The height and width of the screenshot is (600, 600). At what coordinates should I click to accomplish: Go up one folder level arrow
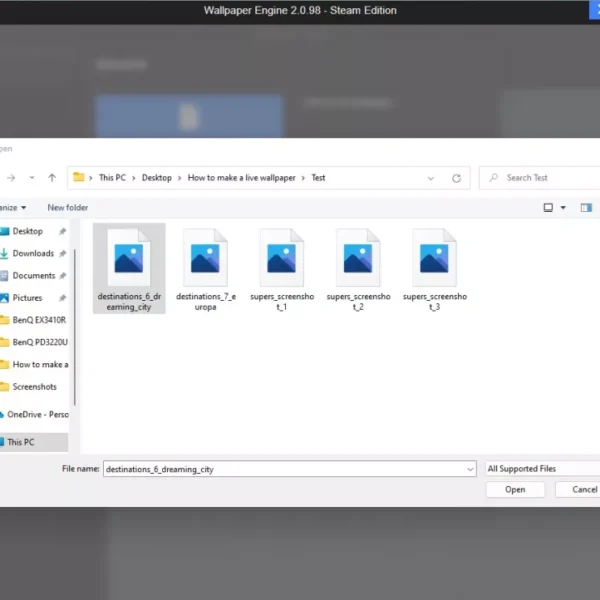pyautogui.click(x=52, y=178)
